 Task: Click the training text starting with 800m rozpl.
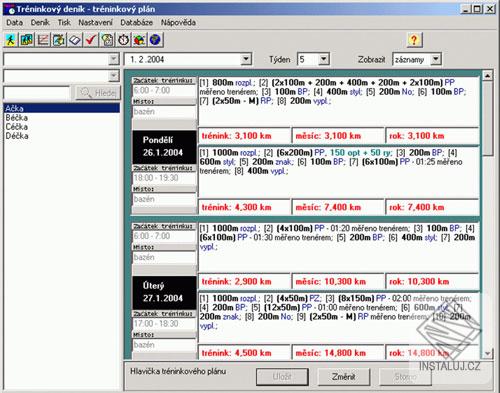pyautogui.click(x=339, y=101)
